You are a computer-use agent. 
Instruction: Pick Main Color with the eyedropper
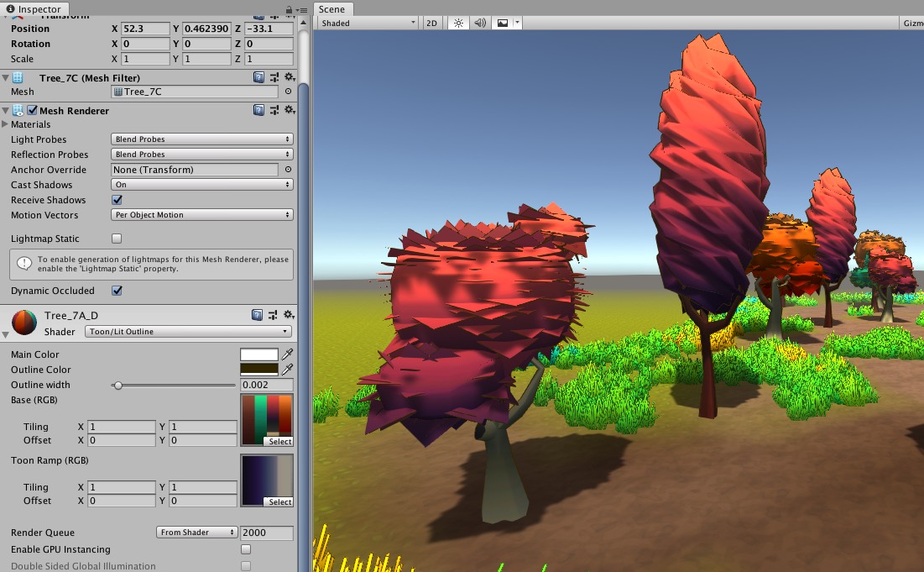click(287, 354)
